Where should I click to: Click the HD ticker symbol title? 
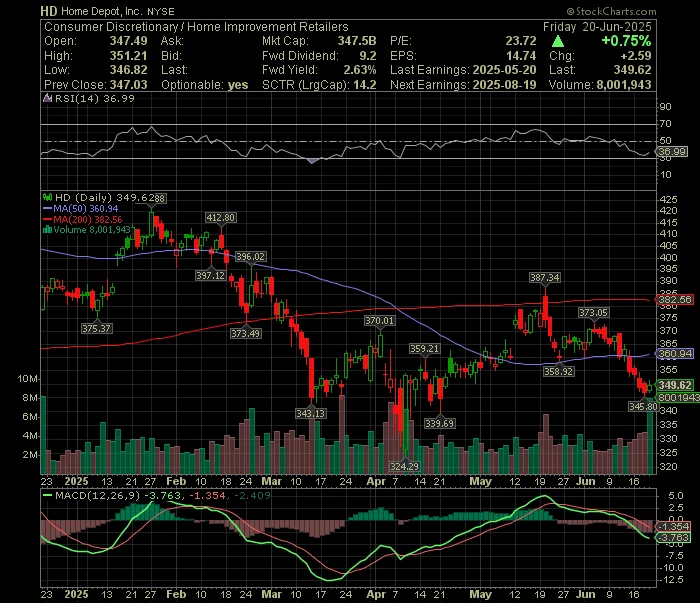pos(49,11)
